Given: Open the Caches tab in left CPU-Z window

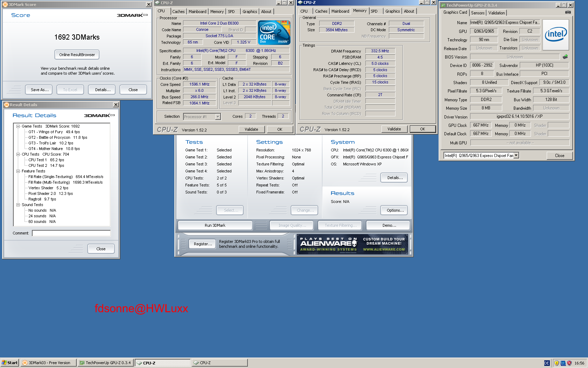Looking at the screenshot, I should [x=178, y=12].
